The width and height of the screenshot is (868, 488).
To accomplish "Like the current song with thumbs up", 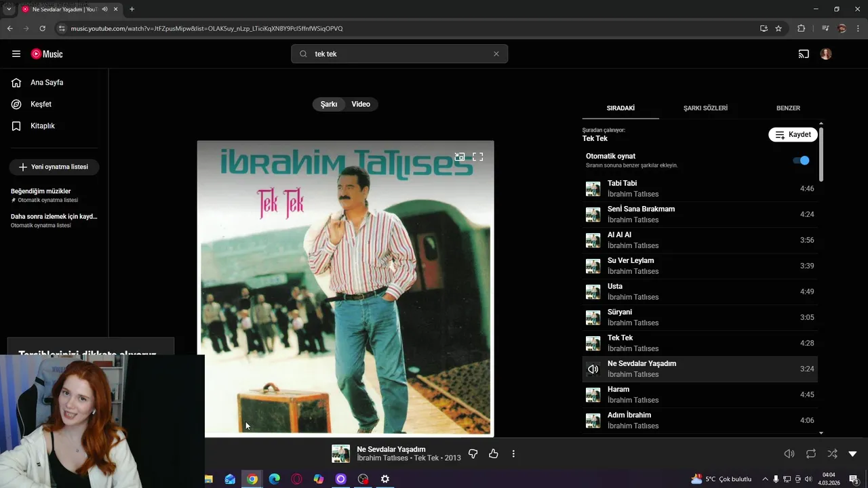I will [494, 453].
